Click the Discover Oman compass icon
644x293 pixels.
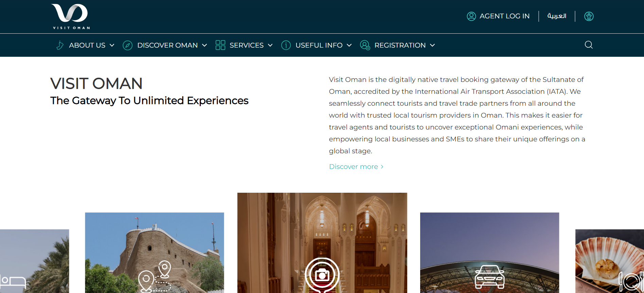(x=127, y=45)
